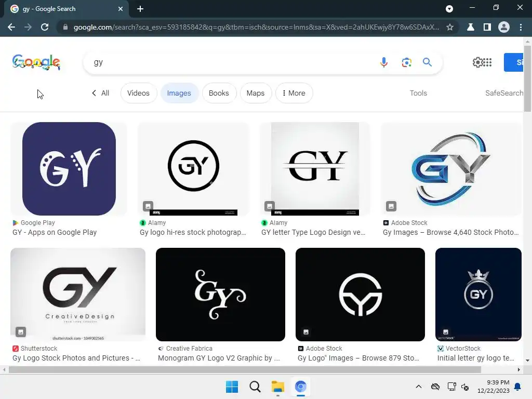This screenshot has width=532, height=399.
Task: Open Google Lens image search
Action: tap(406, 62)
